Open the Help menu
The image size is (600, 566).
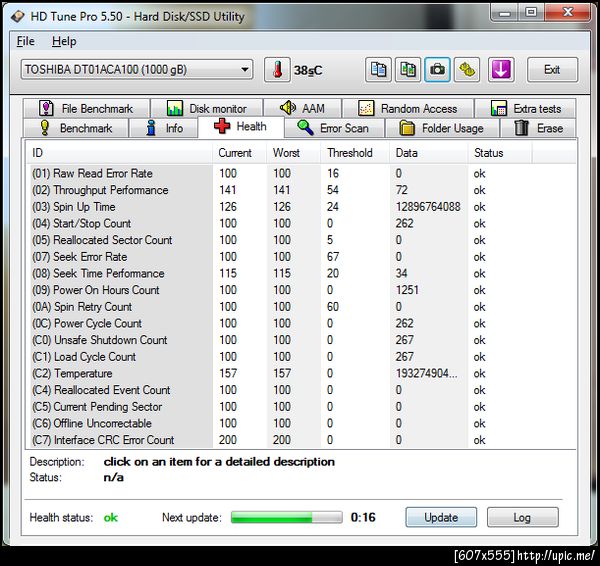64,41
